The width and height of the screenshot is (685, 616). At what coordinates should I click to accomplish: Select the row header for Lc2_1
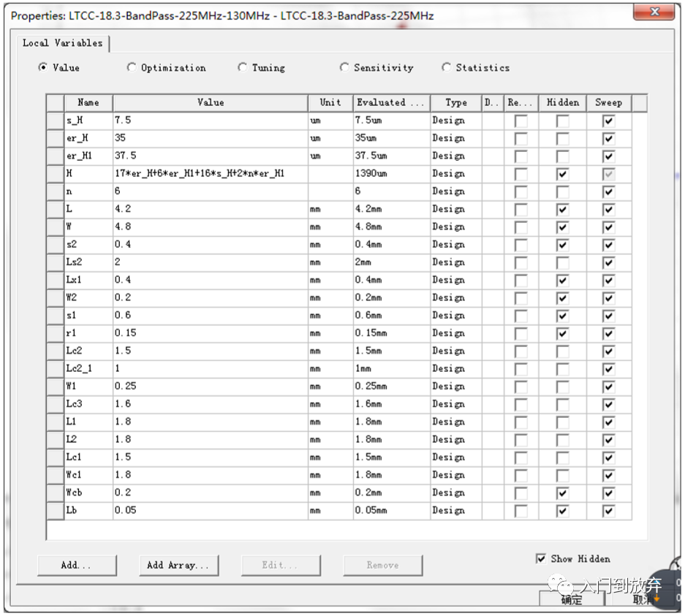(x=55, y=368)
